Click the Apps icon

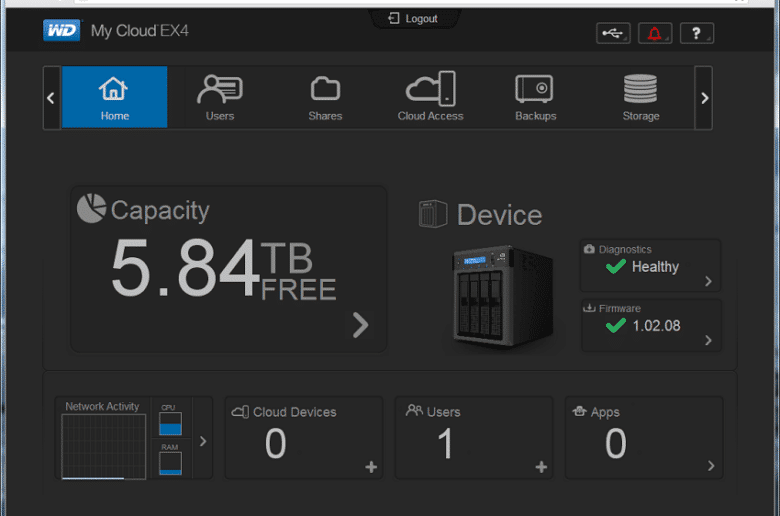pos(579,411)
